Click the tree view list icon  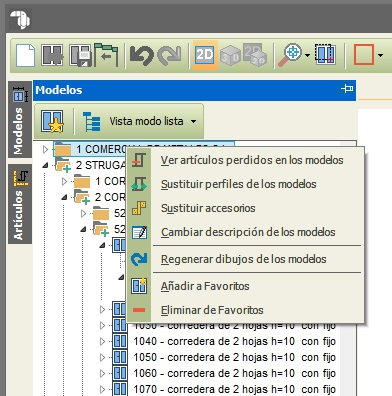click(x=91, y=121)
